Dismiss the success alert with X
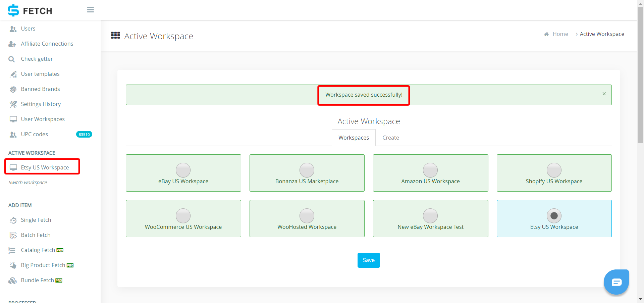 (x=604, y=94)
